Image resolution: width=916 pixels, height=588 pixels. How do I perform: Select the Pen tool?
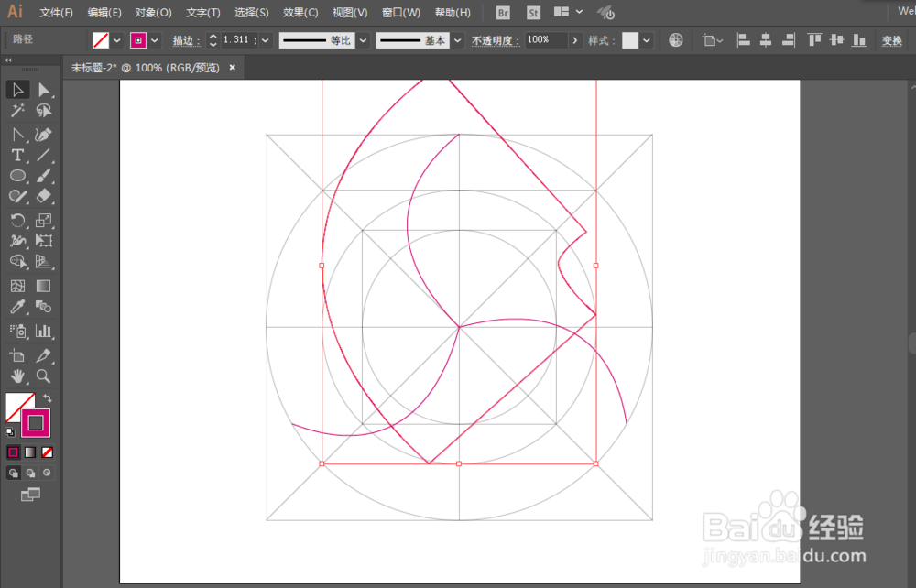pos(17,135)
